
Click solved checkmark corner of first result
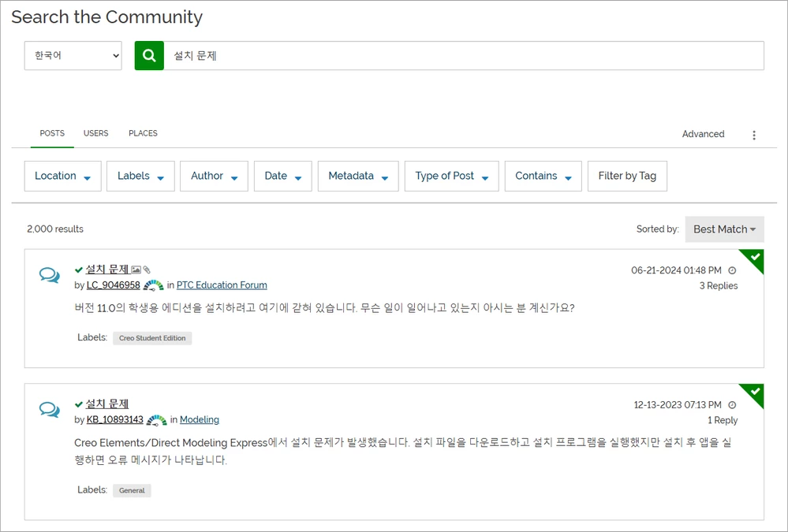753,259
